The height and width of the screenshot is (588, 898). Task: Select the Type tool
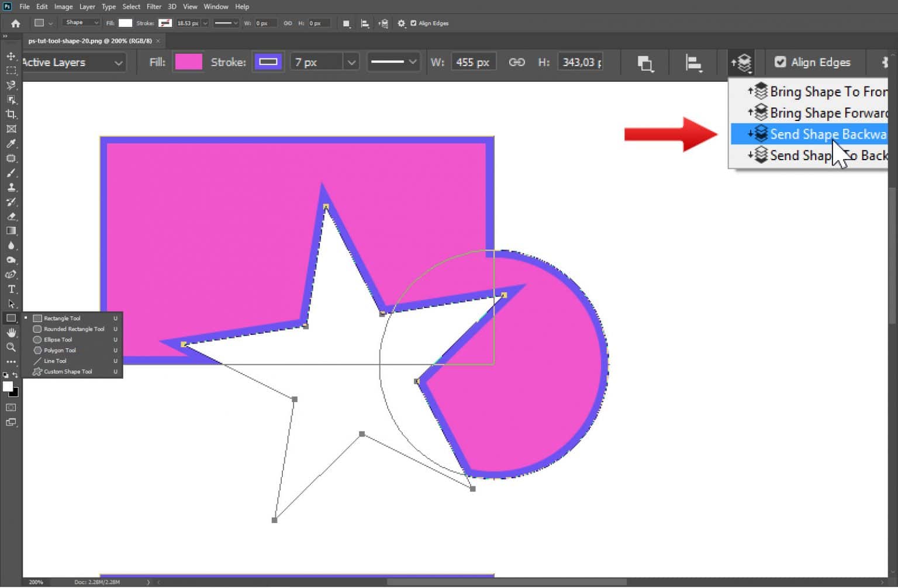point(11,289)
